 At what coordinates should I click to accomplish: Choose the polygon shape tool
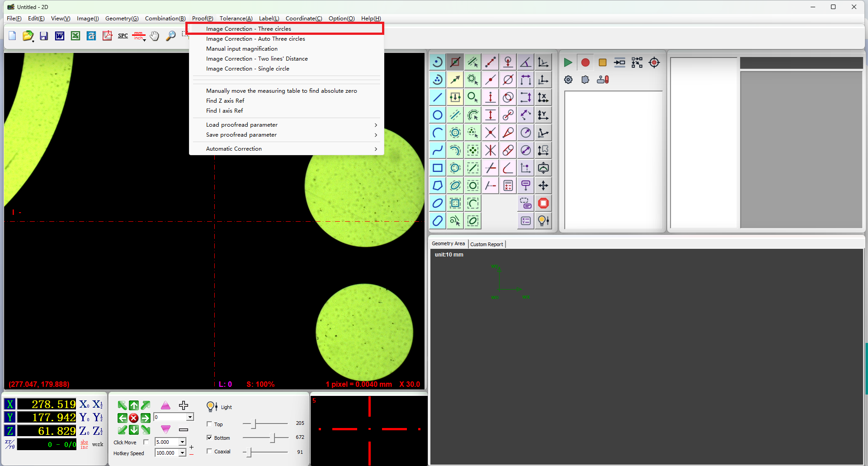point(437,185)
